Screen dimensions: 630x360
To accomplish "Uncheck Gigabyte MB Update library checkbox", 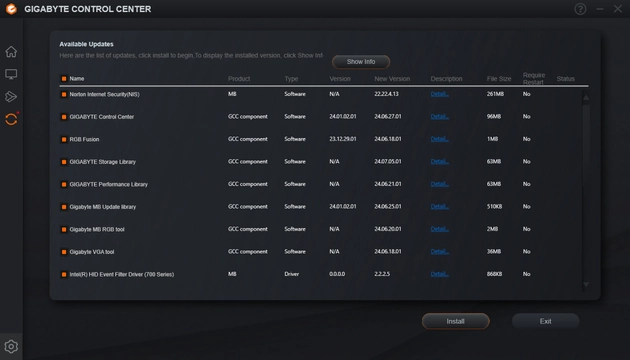I will (63, 207).
